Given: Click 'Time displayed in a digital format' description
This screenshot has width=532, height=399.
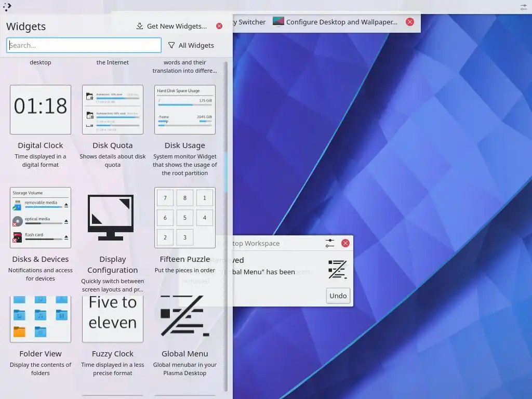Looking at the screenshot, I should (x=41, y=161).
